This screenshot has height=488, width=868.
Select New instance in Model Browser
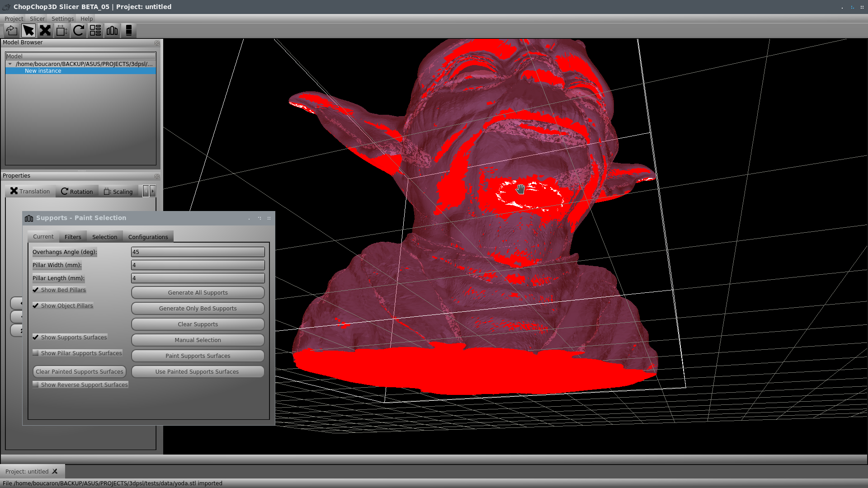coord(43,71)
